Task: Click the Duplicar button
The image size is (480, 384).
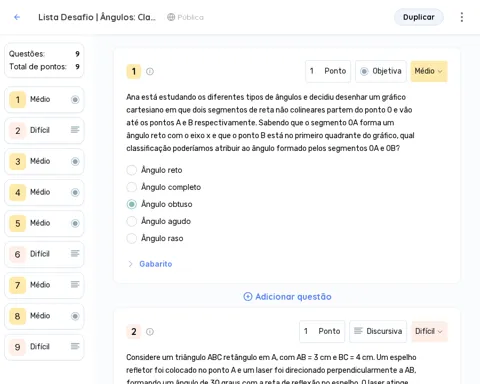Action: [419, 17]
